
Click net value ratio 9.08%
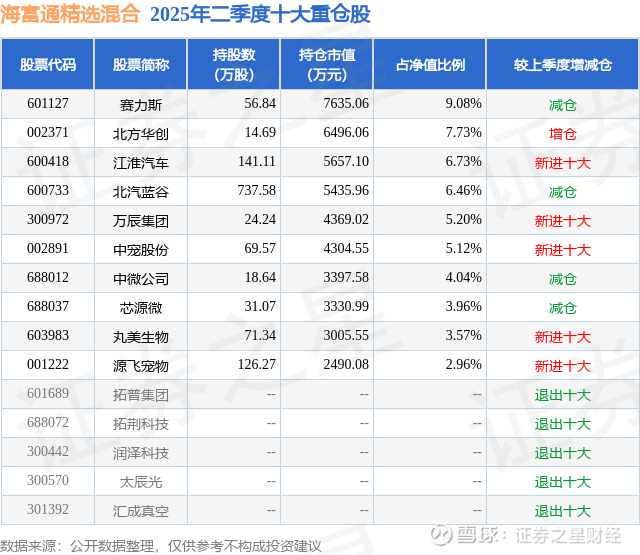coord(463,104)
